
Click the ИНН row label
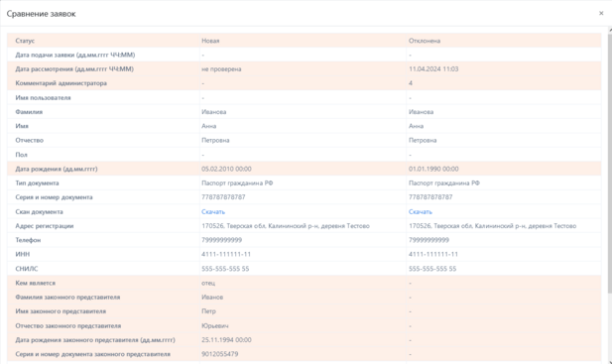23,254
